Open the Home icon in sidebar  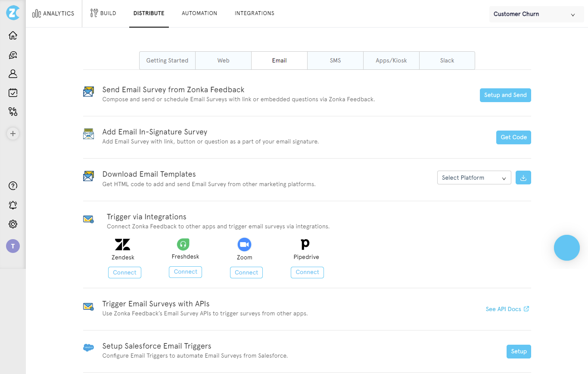[13, 35]
